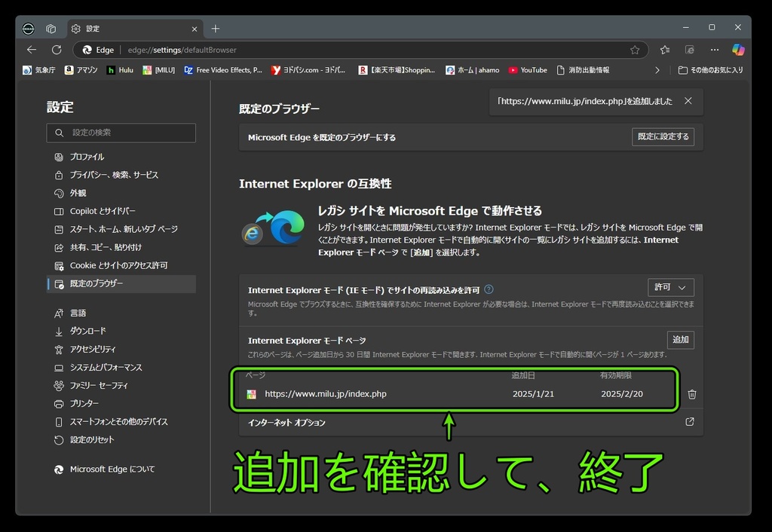This screenshot has width=772, height=532.
Task: Open スマートフォンとその他のデバイス settings
Action: tap(121, 422)
